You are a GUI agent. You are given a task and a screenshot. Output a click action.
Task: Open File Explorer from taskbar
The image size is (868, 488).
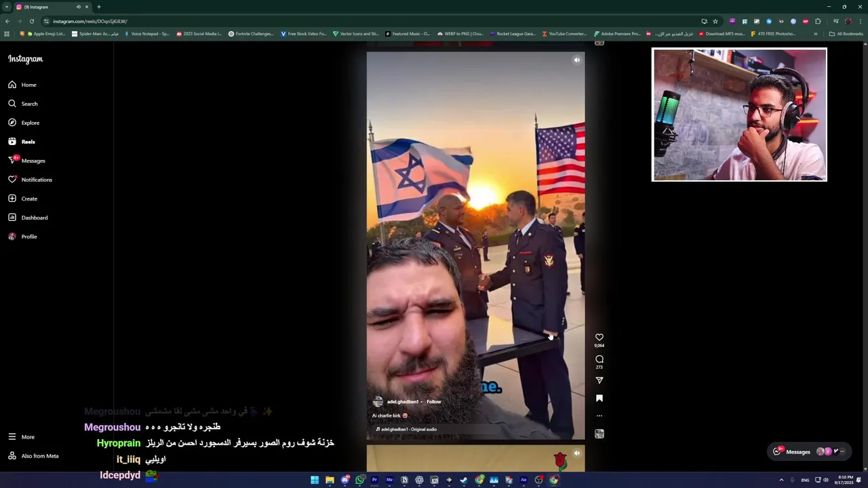pyautogui.click(x=330, y=480)
